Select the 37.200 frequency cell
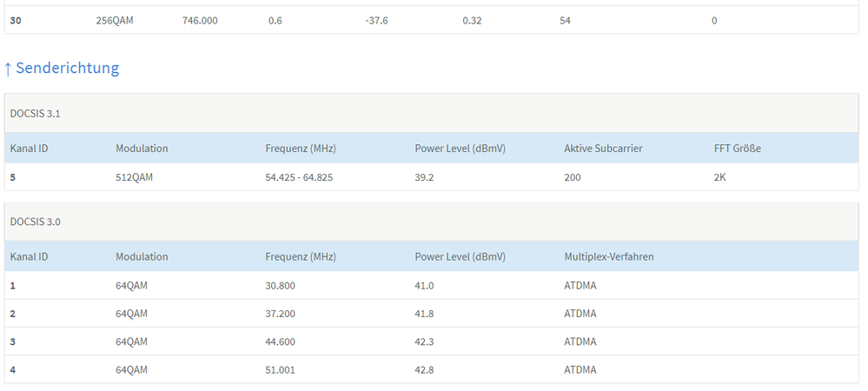 280,313
